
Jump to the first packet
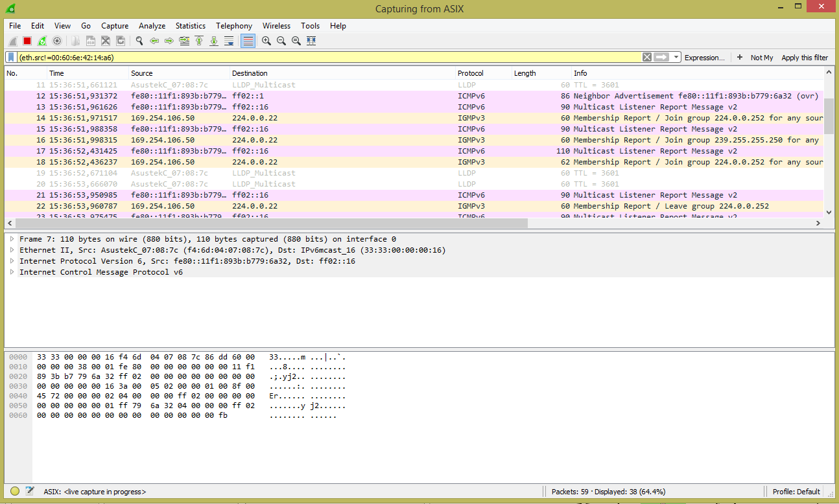coord(199,41)
